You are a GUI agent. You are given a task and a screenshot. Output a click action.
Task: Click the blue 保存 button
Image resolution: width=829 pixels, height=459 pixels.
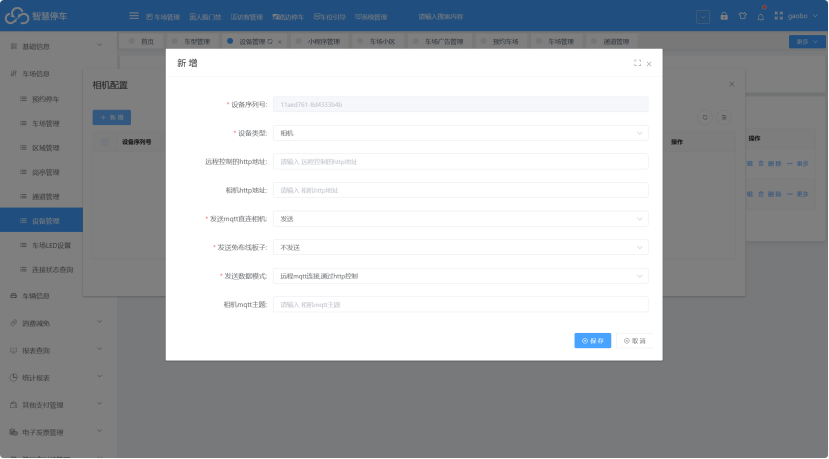[x=593, y=341]
